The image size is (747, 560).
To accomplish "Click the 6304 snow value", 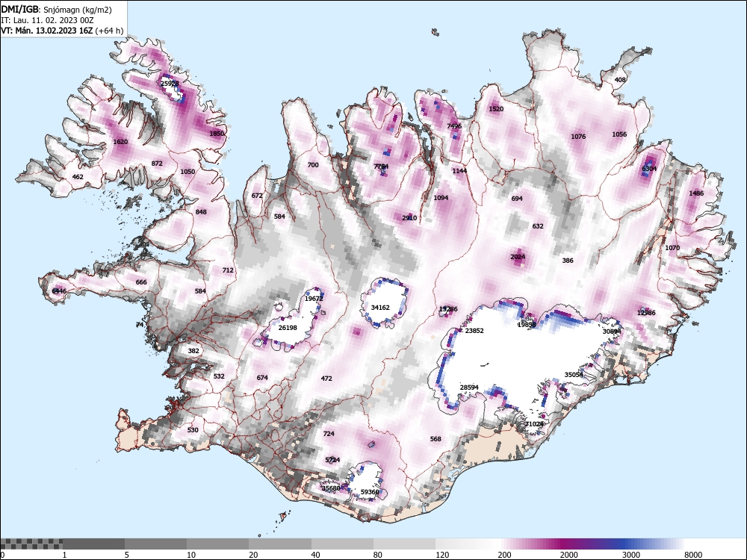I will pos(649,169).
